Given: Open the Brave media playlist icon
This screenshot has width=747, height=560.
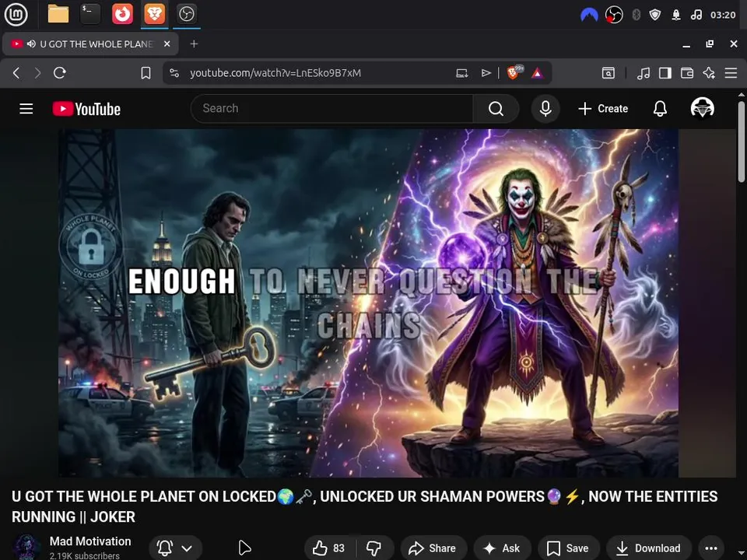Looking at the screenshot, I should 644,73.
